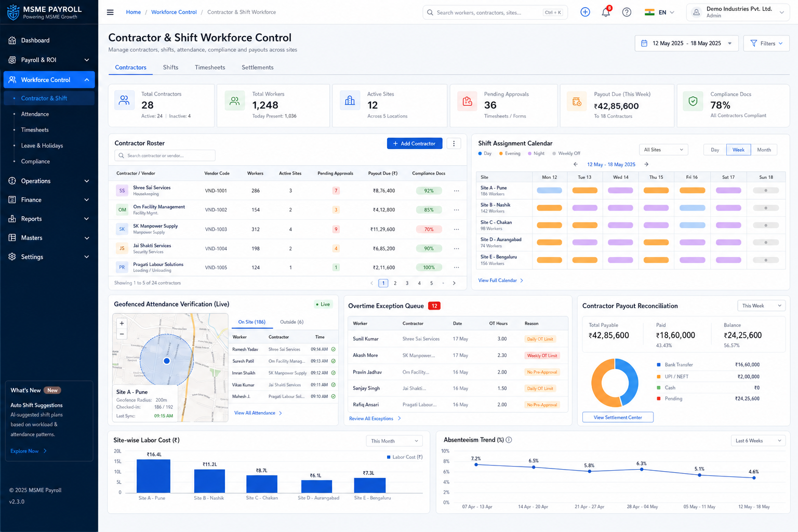The width and height of the screenshot is (798, 532).
Task: Go to previous week in shift calendar
Action: pyautogui.click(x=576, y=164)
